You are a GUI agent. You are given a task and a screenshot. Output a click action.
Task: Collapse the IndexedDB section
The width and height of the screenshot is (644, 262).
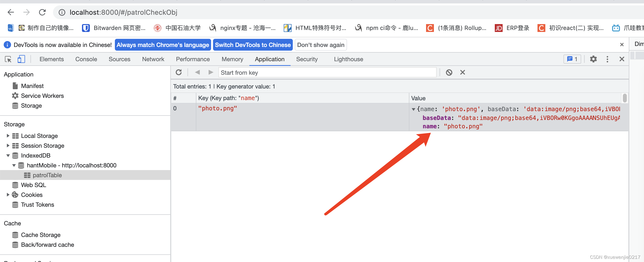click(8, 155)
